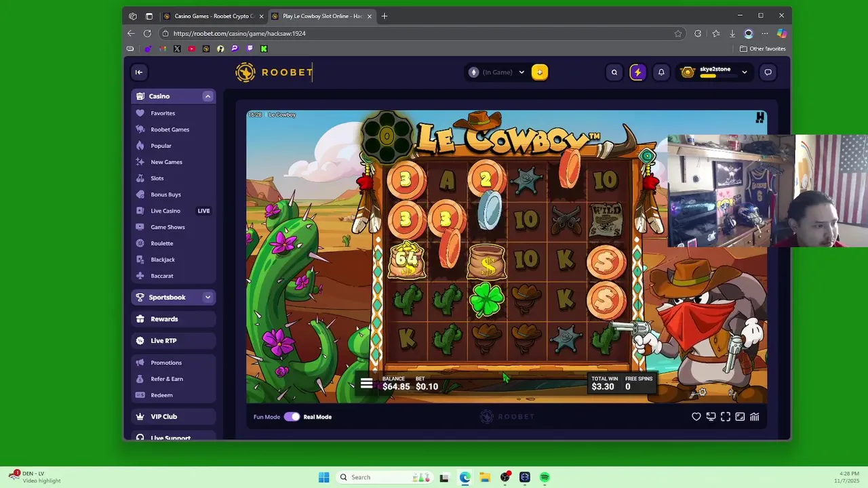This screenshot has width=868, height=488.
Task: Enter fullscreen mode for the game
Action: [x=726, y=417]
